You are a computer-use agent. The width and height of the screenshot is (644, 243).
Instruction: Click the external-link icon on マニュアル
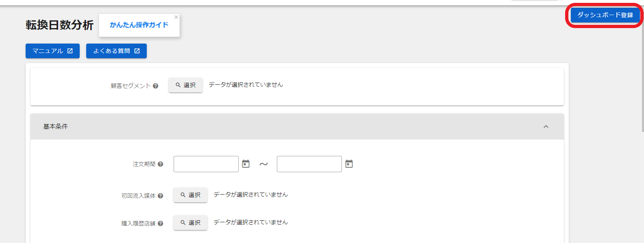coord(70,51)
